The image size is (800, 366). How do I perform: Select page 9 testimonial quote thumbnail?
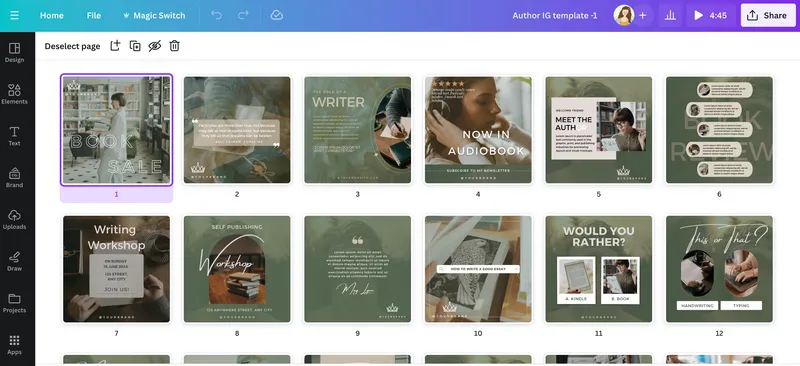pyautogui.click(x=357, y=269)
